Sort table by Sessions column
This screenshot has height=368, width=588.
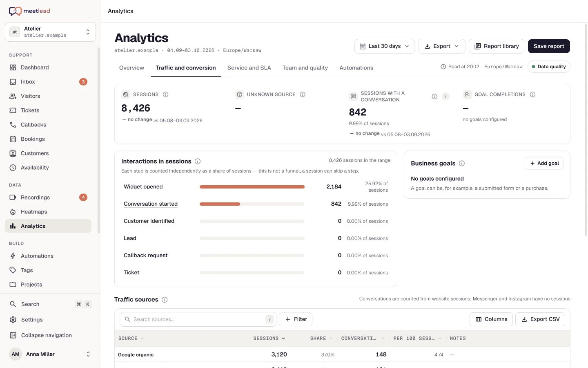coord(269,339)
